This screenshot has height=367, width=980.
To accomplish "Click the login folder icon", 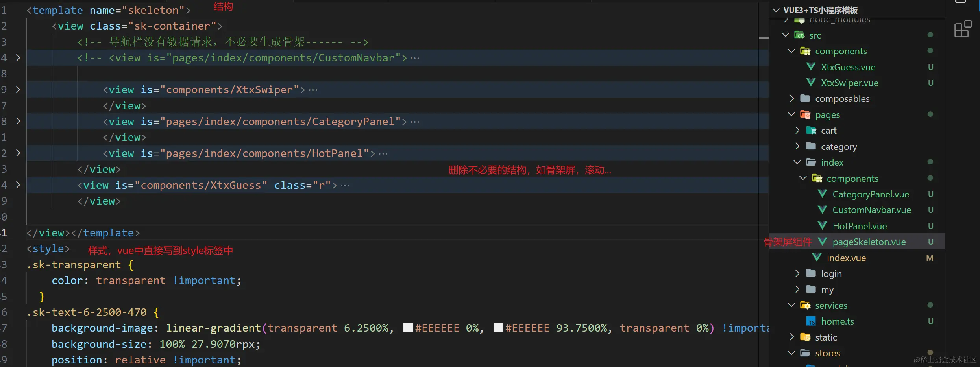I will tap(811, 273).
